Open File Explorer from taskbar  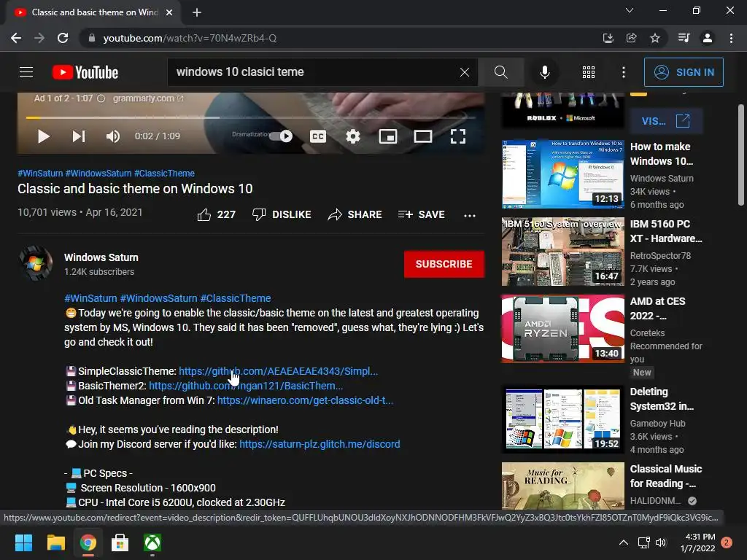click(x=55, y=542)
